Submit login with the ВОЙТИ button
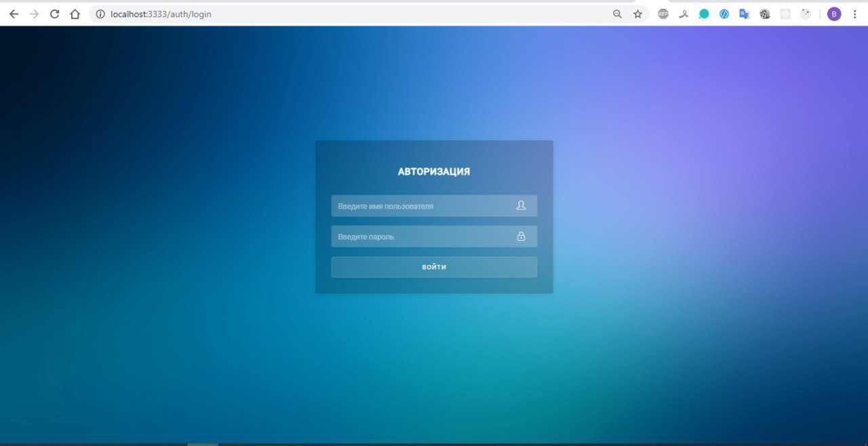 pyautogui.click(x=434, y=267)
